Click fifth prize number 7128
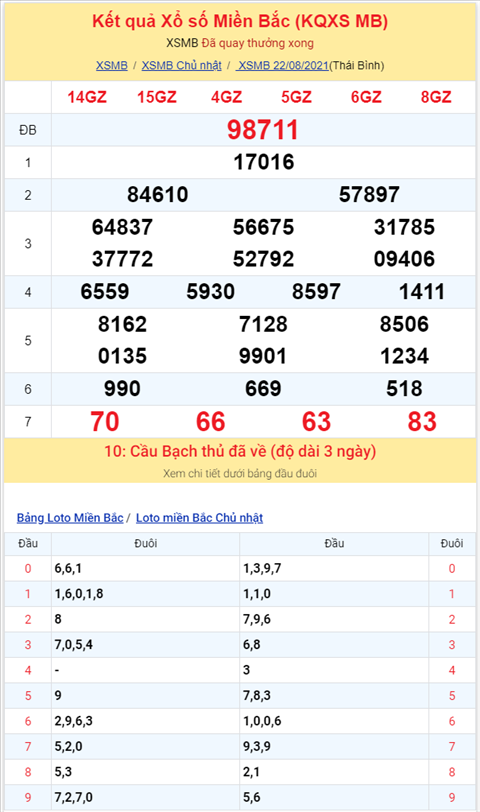The height and width of the screenshot is (812, 480). pyautogui.click(x=263, y=325)
